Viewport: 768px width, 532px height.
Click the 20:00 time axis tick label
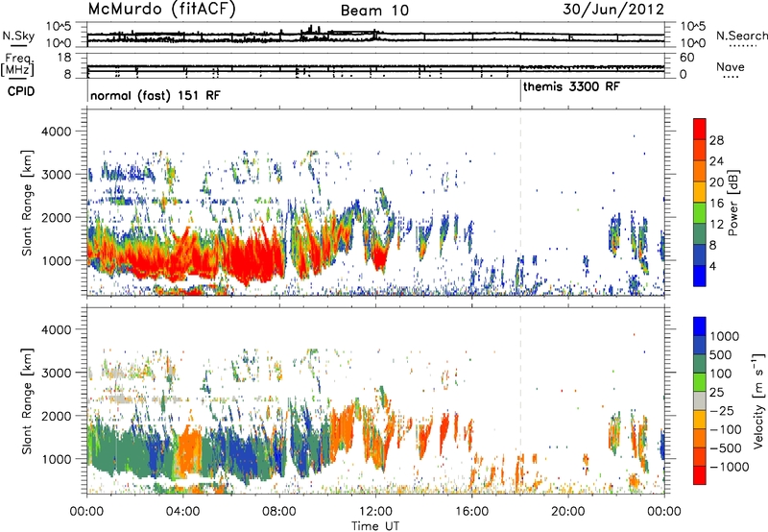point(568,512)
